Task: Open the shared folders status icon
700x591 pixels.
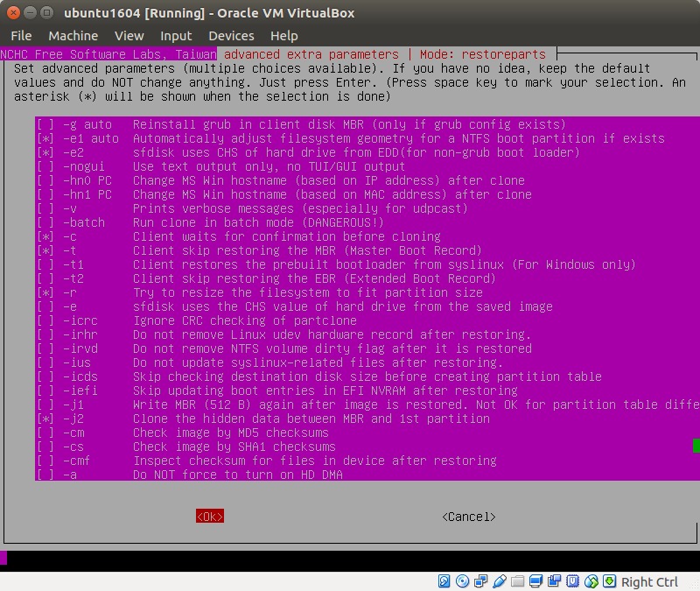Action: [518, 581]
